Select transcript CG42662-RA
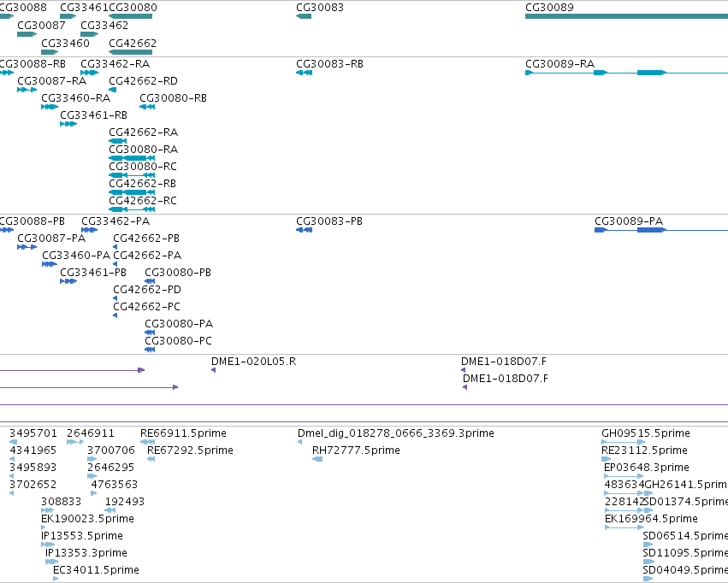This screenshot has width=728, height=583. tap(117, 141)
